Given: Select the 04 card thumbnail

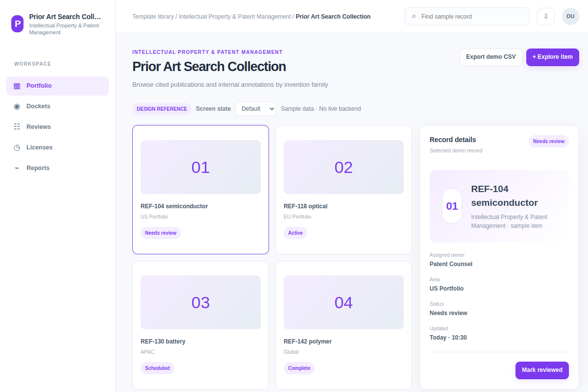Looking at the screenshot, I should click(343, 302).
